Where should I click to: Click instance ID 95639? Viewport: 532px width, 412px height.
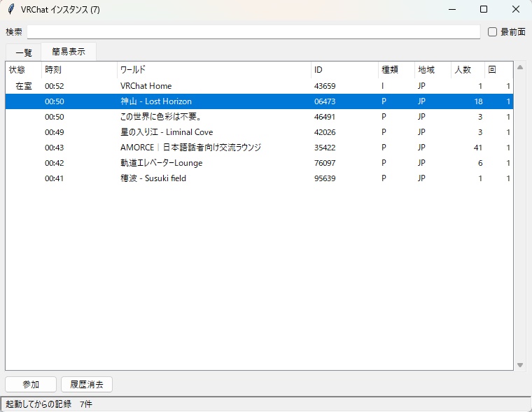coord(325,178)
